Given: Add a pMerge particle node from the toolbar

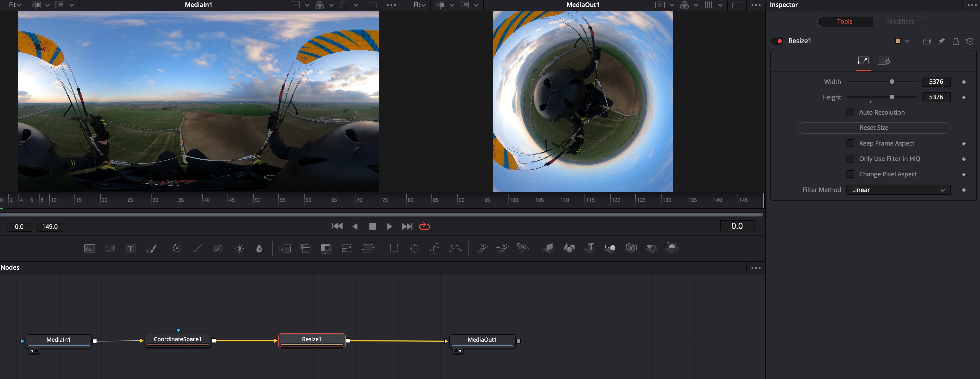Looking at the screenshot, I should tap(502, 248).
